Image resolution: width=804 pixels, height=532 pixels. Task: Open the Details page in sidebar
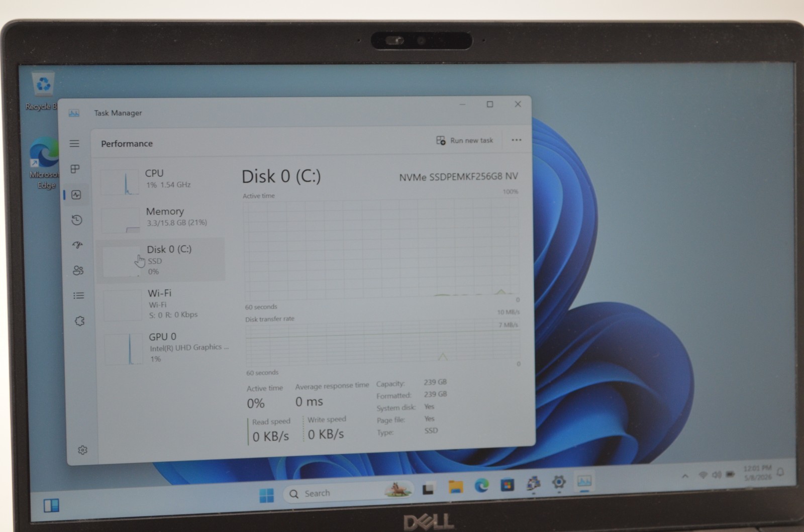pyautogui.click(x=78, y=295)
